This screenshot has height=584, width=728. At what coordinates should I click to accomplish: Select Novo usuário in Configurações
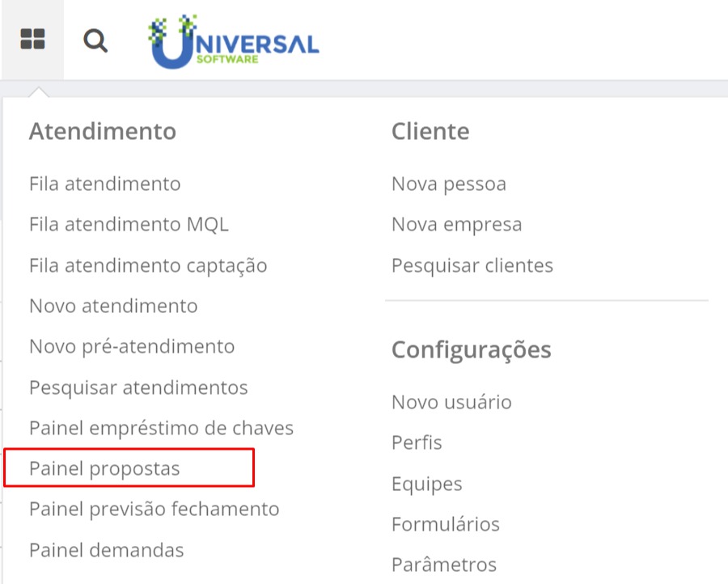click(451, 402)
